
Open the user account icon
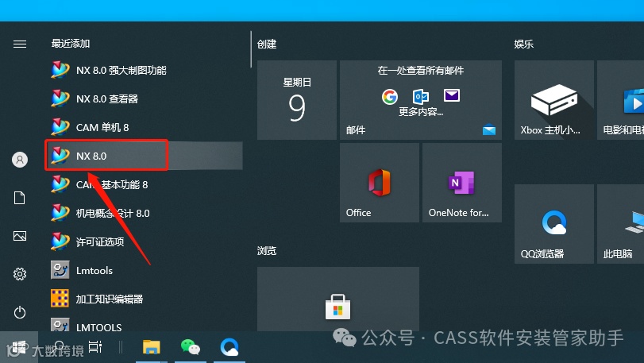20,160
